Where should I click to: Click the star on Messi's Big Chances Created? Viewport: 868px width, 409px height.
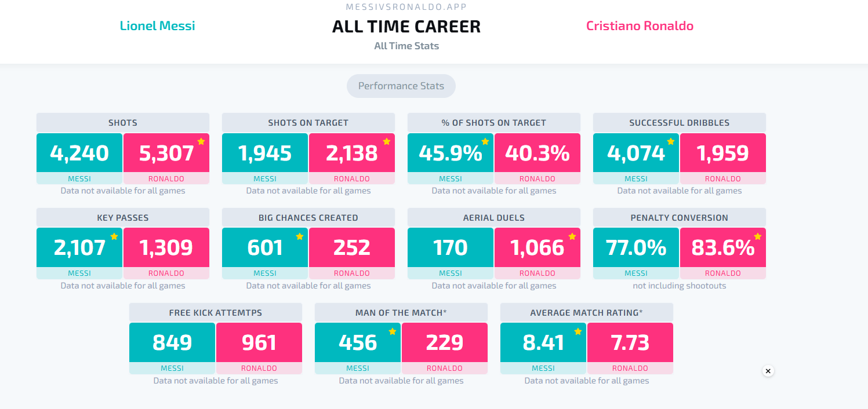click(300, 236)
